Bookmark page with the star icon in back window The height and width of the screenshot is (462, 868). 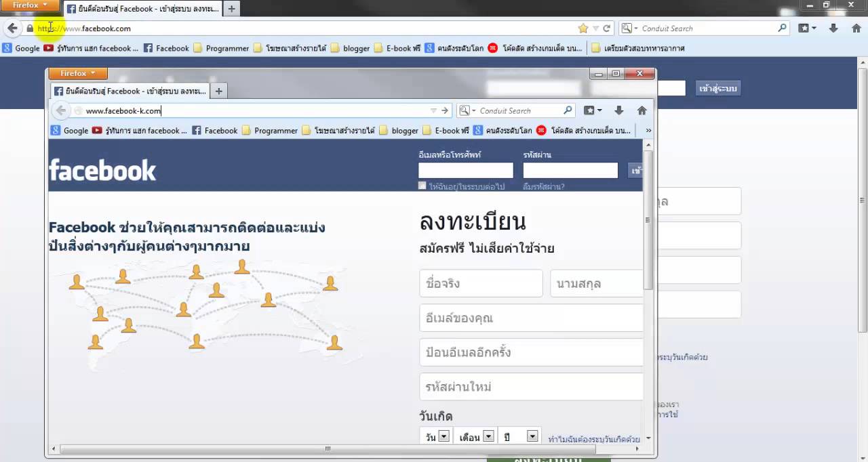point(583,28)
